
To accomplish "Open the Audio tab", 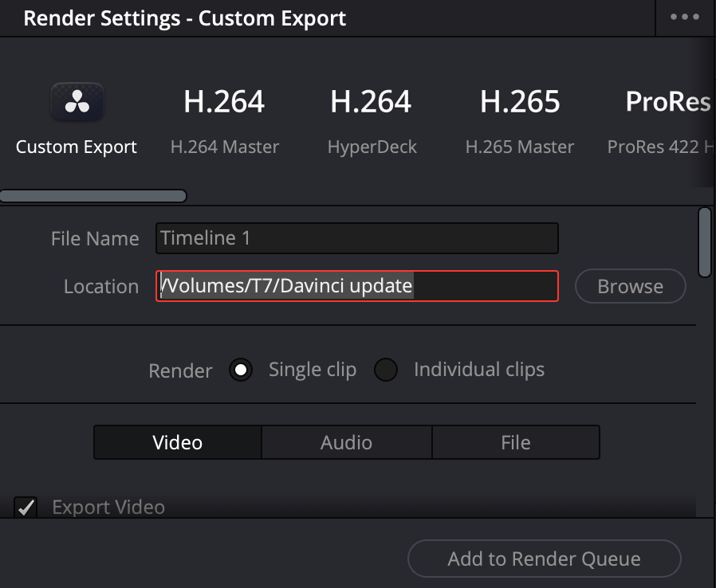I will pos(346,442).
